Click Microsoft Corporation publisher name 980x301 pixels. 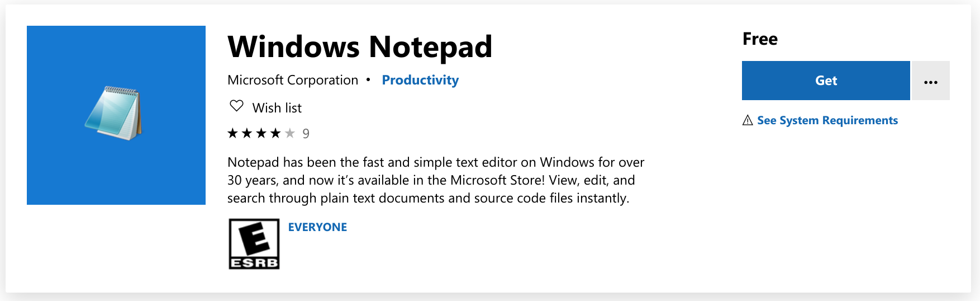coord(293,80)
